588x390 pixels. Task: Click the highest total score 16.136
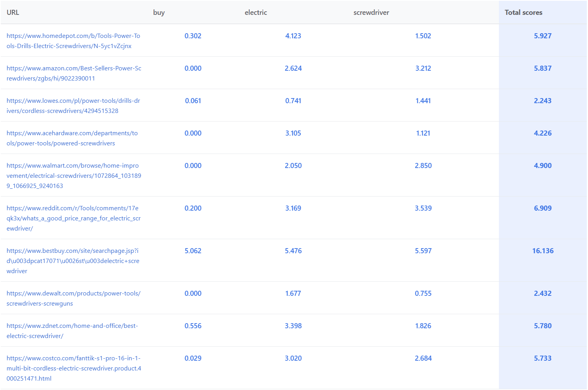pos(543,251)
